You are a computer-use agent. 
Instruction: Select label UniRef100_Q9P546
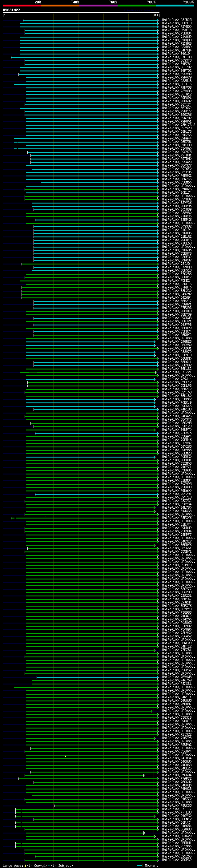[176, 440]
